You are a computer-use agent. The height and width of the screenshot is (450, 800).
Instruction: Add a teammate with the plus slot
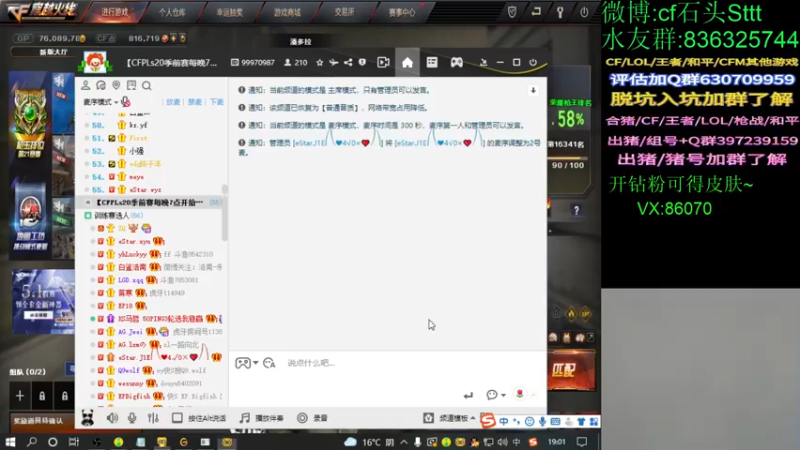click(x=20, y=395)
